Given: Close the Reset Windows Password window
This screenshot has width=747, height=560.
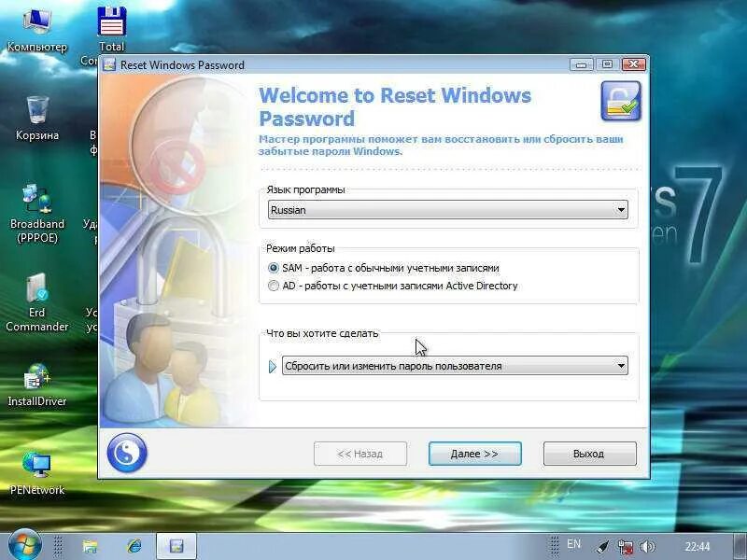Looking at the screenshot, I should pos(634,64).
